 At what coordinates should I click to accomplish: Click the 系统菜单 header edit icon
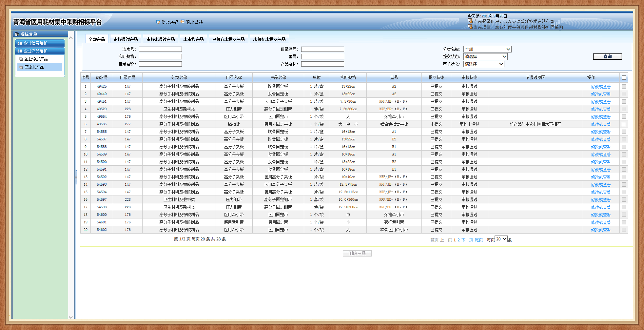(x=17, y=34)
